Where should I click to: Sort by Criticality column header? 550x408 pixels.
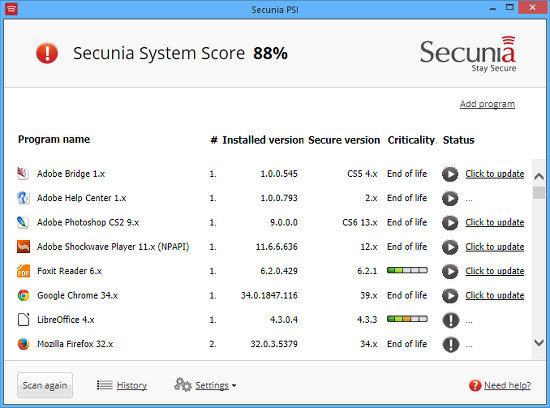click(x=411, y=140)
